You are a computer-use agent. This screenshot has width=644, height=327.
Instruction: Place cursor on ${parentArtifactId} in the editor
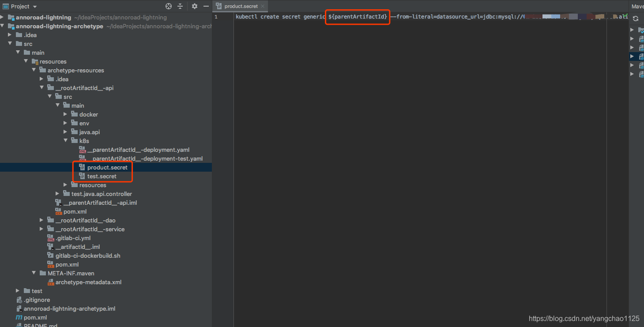coord(358,17)
